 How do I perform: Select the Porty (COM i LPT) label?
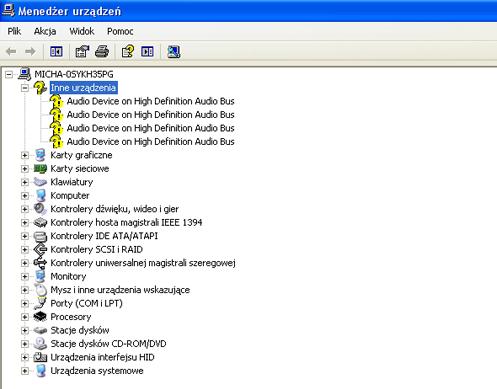click(86, 303)
